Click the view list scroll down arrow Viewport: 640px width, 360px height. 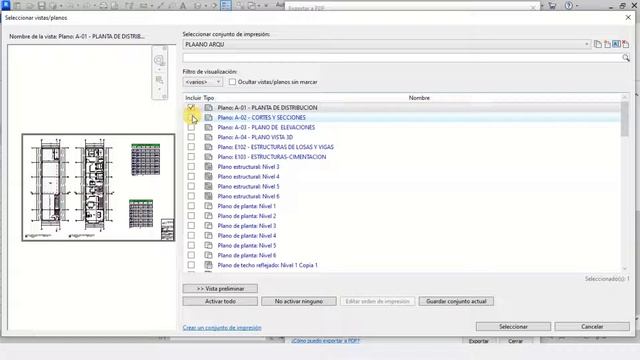tap(624, 268)
